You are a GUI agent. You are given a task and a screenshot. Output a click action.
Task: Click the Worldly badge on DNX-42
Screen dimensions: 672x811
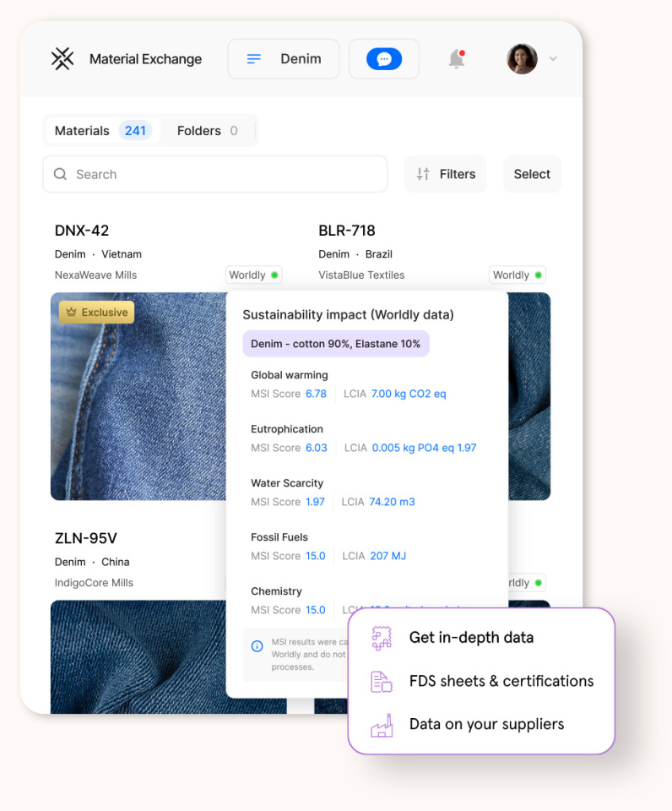coord(253,275)
